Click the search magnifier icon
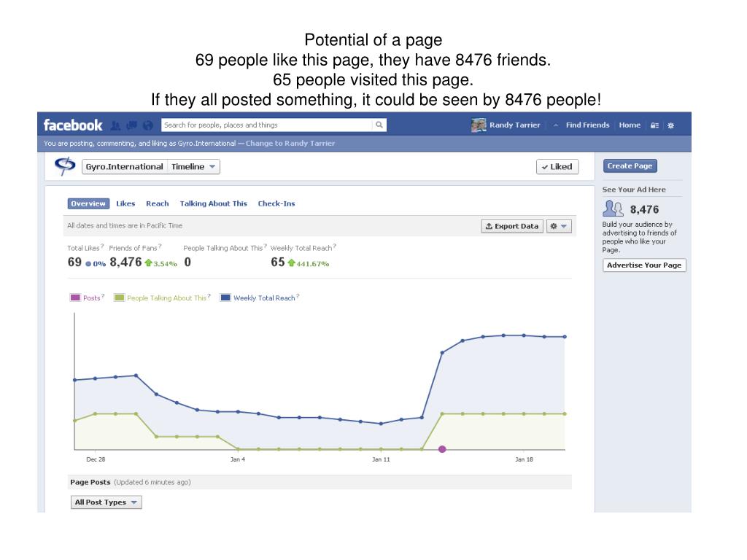The image size is (747, 560). point(379,125)
